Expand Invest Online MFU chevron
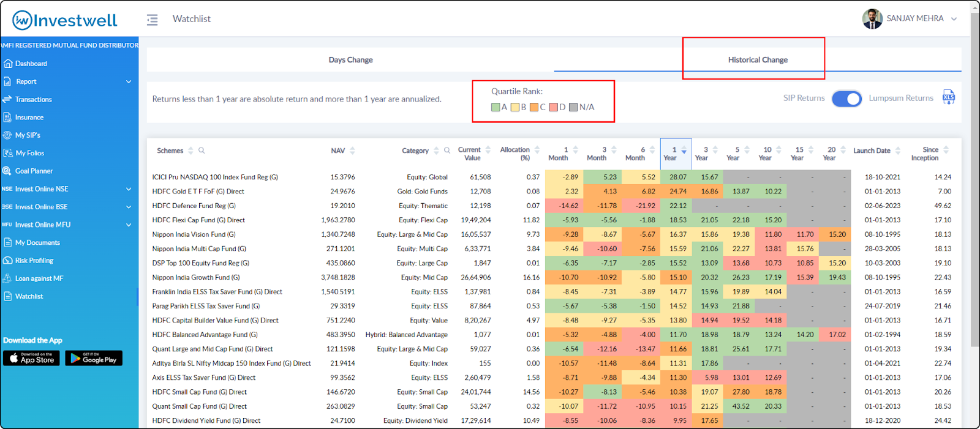The width and height of the screenshot is (980, 429). pos(129,225)
